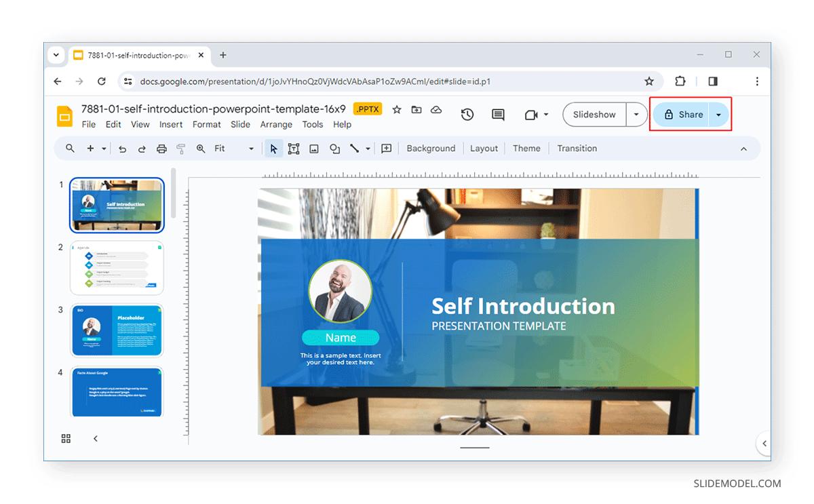Change the slide Background

click(x=431, y=149)
